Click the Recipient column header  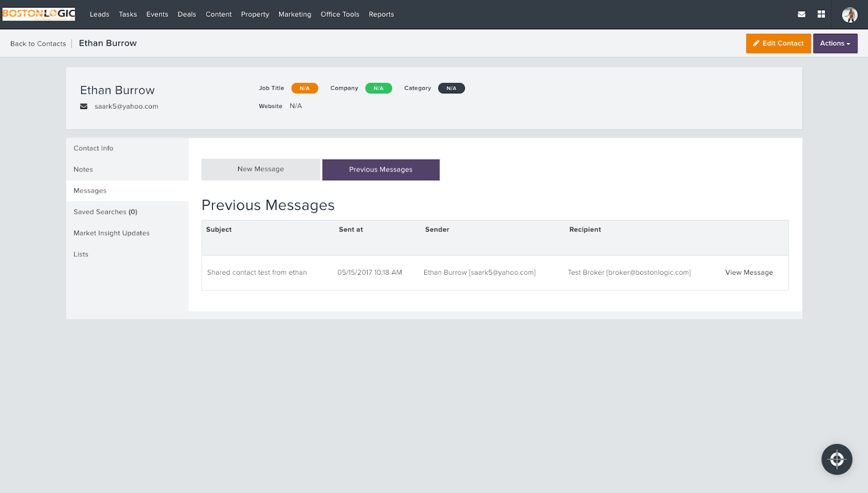point(585,230)
